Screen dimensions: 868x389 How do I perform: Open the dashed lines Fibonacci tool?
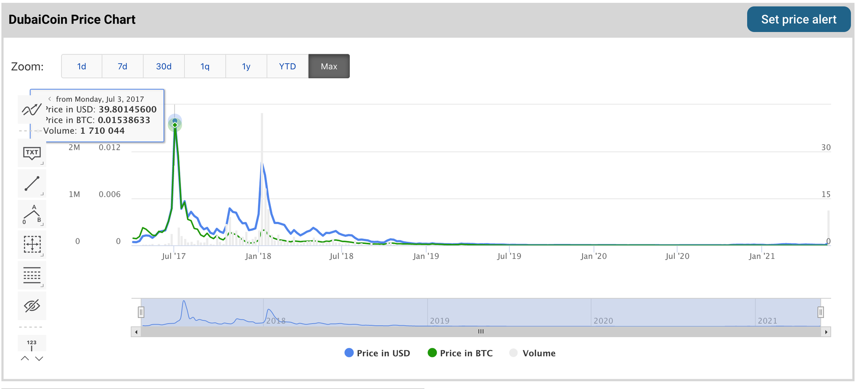tap(32, 275)
